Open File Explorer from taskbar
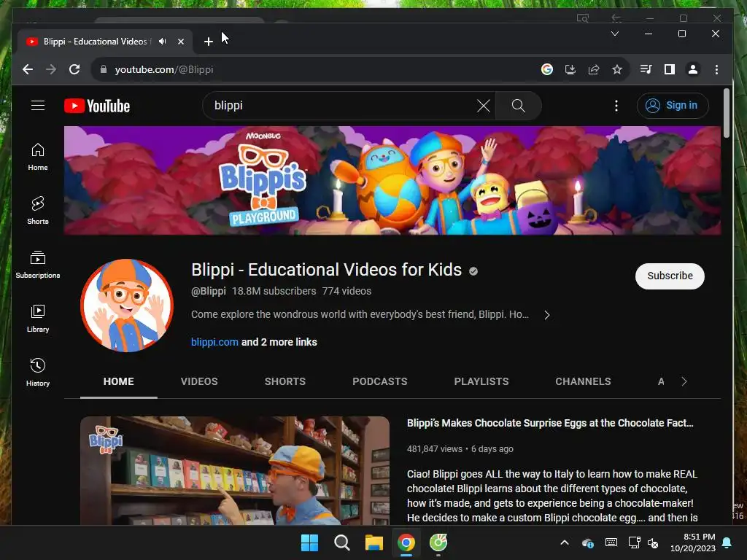Image resolution: width=747 pixels, height=560 pixels. [374, 542]
